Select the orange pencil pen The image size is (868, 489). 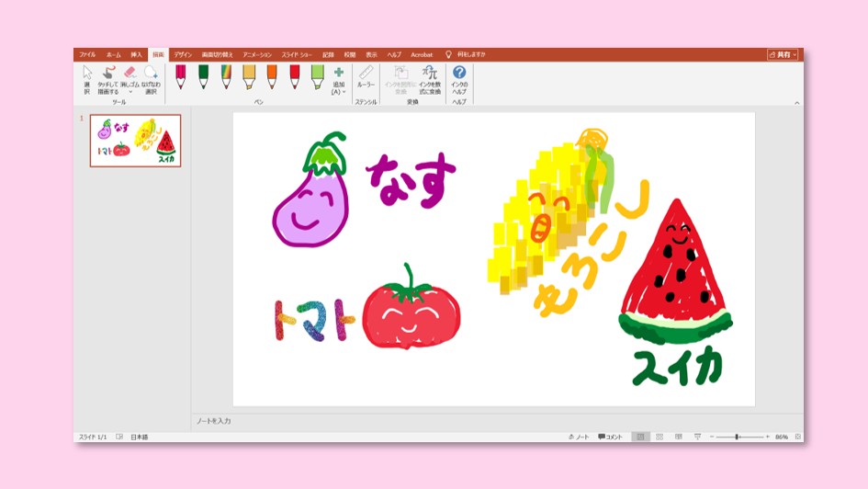click(272, 77)
